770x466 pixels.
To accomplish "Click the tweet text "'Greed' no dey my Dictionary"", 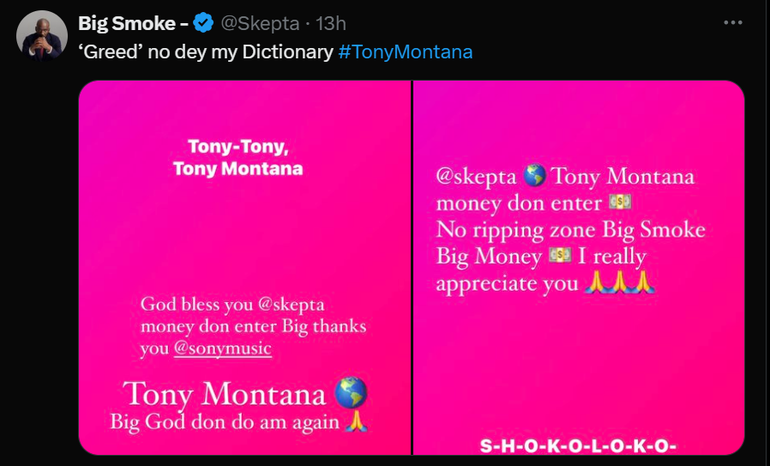I will click(x=205, y=51).
